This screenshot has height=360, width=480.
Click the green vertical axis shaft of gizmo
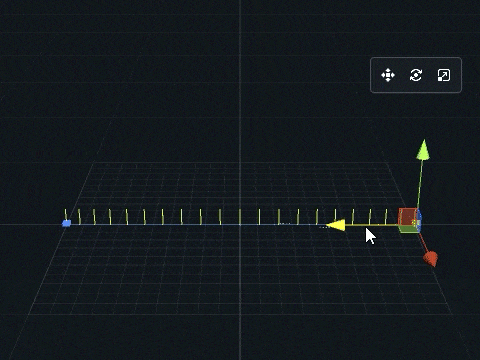tap(420, 184)
